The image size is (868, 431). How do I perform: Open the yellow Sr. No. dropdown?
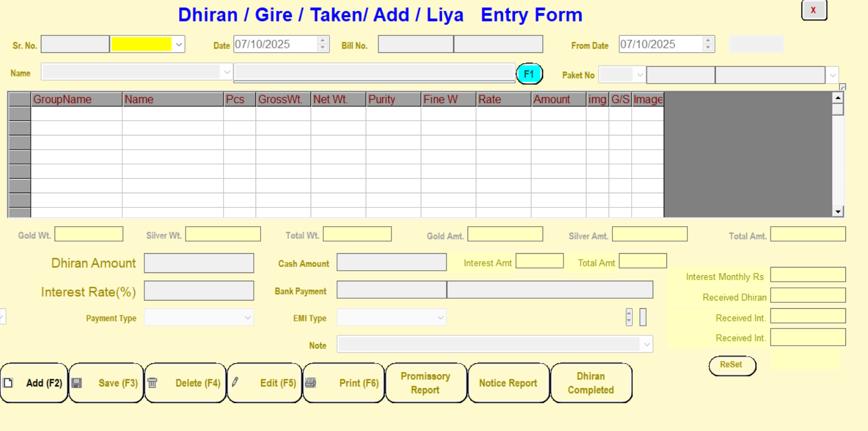pyautogui.click(x=178, y=45)
